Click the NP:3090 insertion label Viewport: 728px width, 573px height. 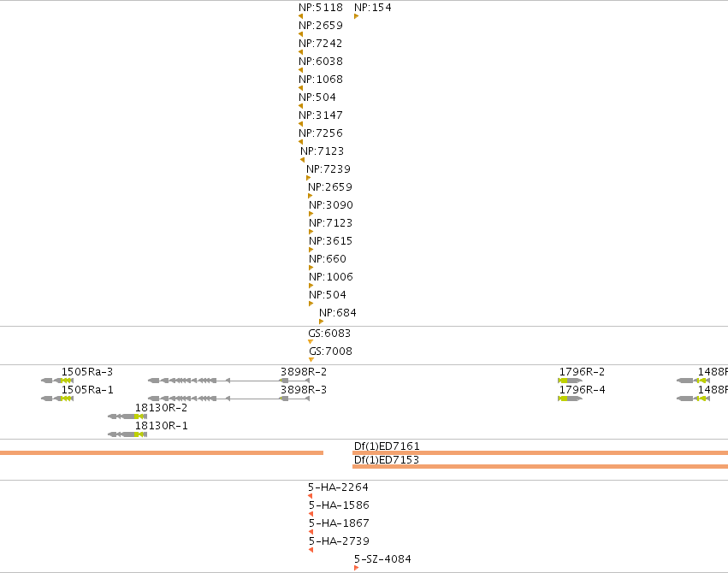pyautogui.click(x=331, y=205)
